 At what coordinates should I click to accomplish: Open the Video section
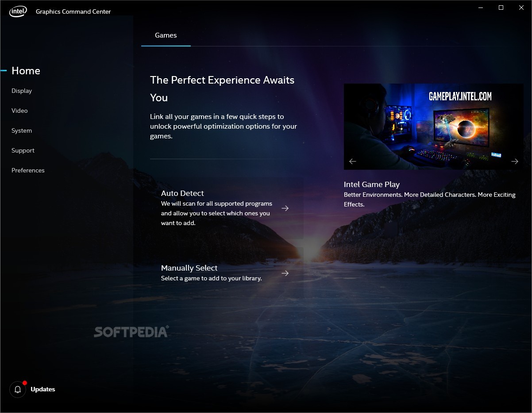click(19, 111)
